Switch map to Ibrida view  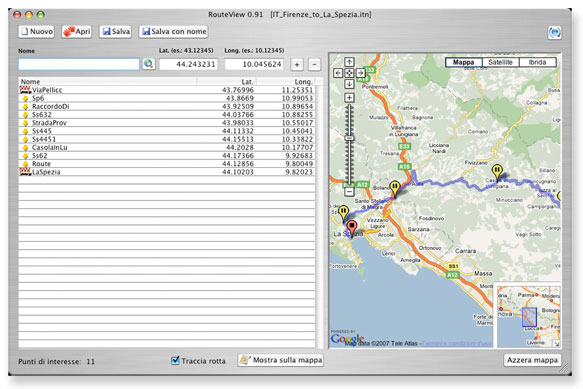tap(538, 62)
